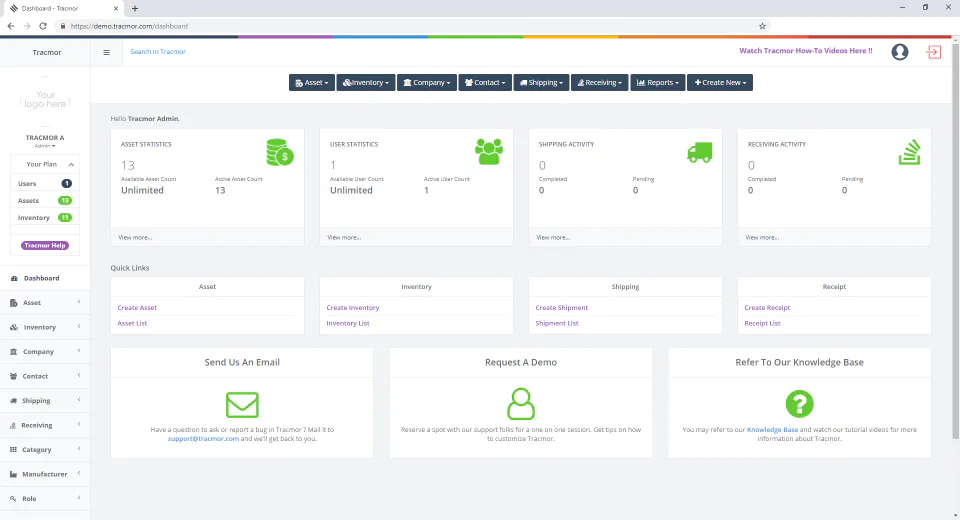The image size is (960, 520).
Task: Open the Knowledge Base link
Action: 772,430
